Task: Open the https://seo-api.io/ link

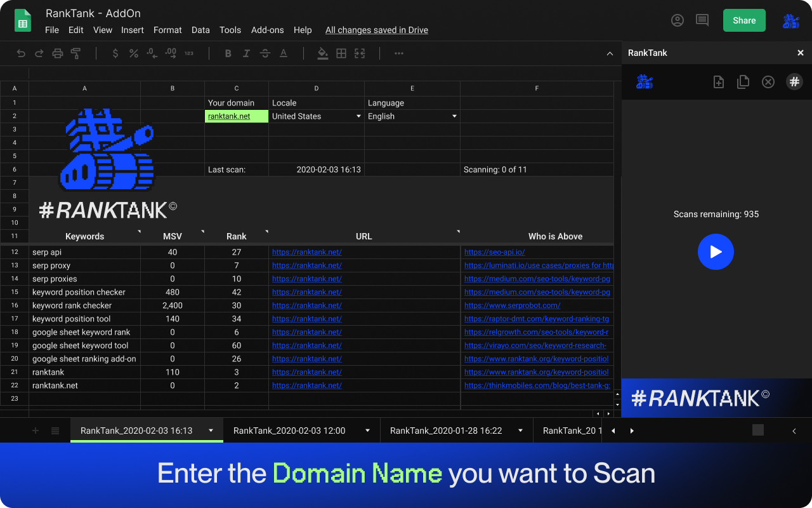Action: coord(495,252)
